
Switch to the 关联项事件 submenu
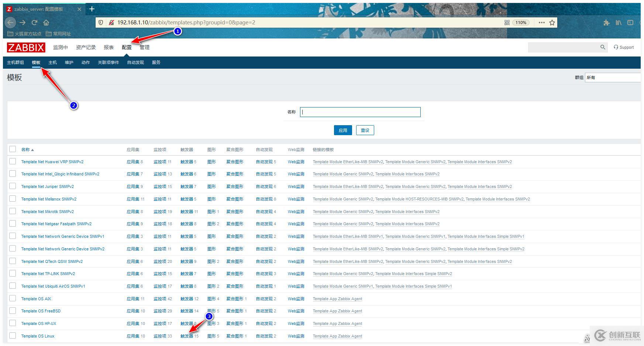point(109,62)
